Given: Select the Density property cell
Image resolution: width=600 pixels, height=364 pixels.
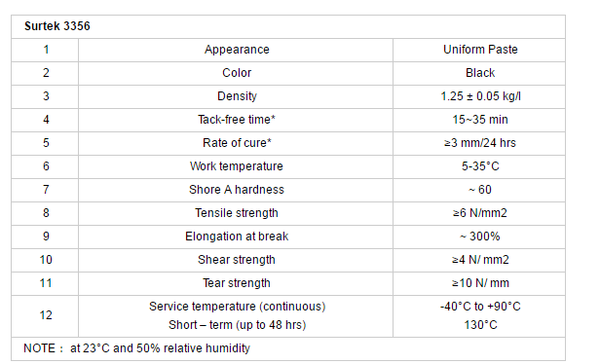Looking at the screenshot, I should (x=237, y=96).
